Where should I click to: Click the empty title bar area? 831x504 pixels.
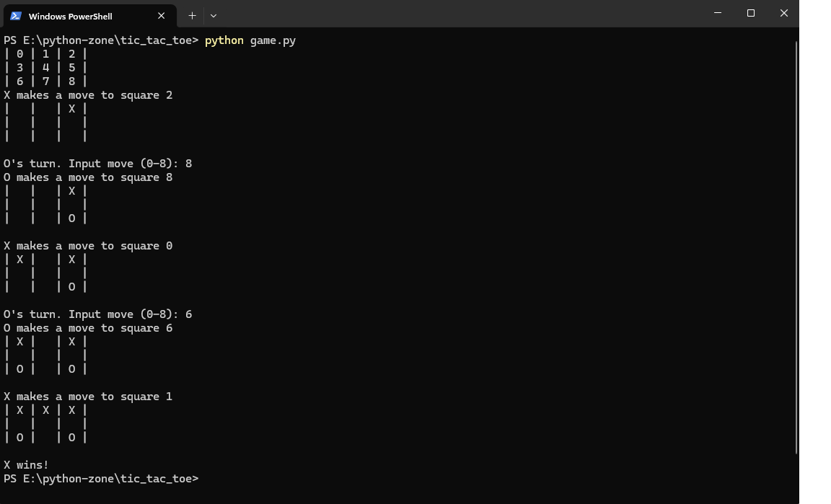click(x=462, y=14)
